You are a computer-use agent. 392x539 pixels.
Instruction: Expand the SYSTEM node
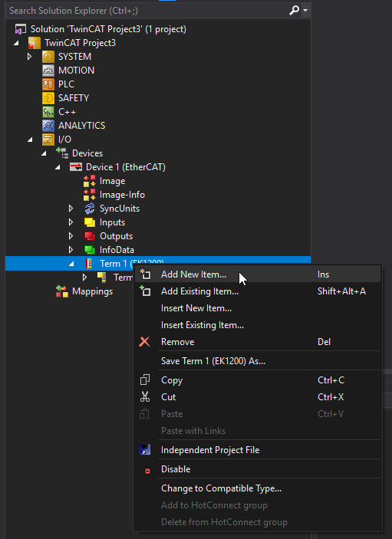[30, 57]
